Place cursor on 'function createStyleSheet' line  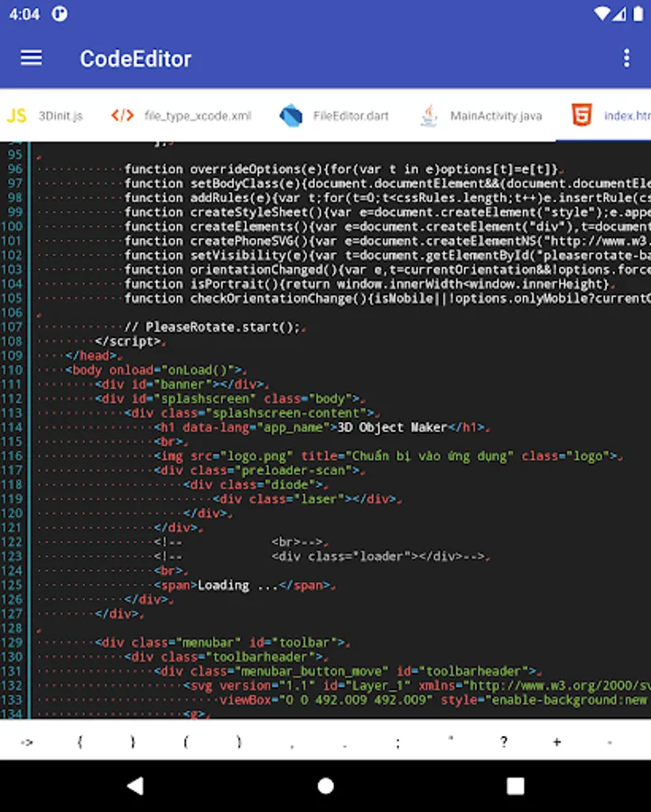click(387, 212)
